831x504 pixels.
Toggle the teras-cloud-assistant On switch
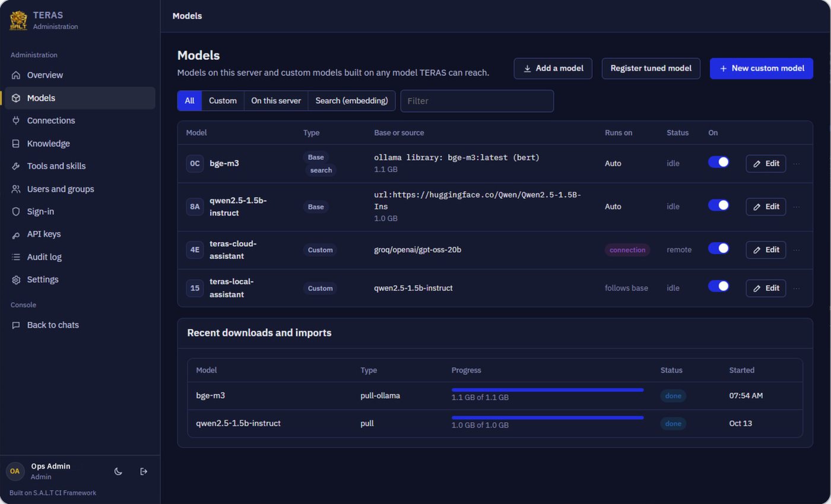[719, 248]
